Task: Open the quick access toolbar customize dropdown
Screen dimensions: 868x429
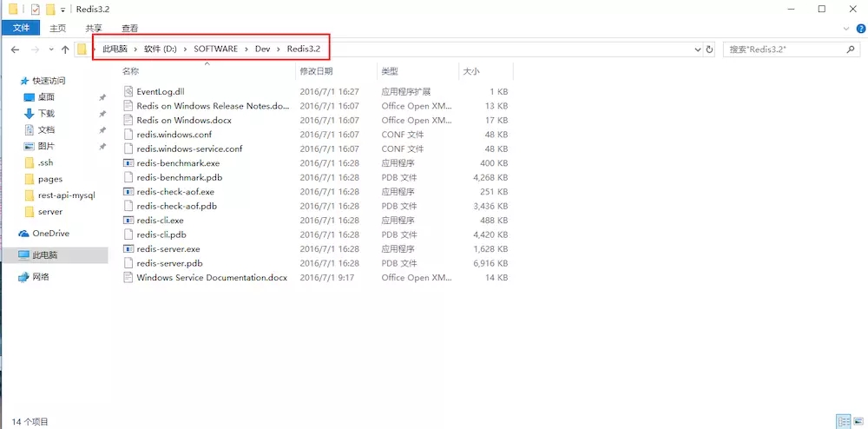Action: click(x=63, y=10)
